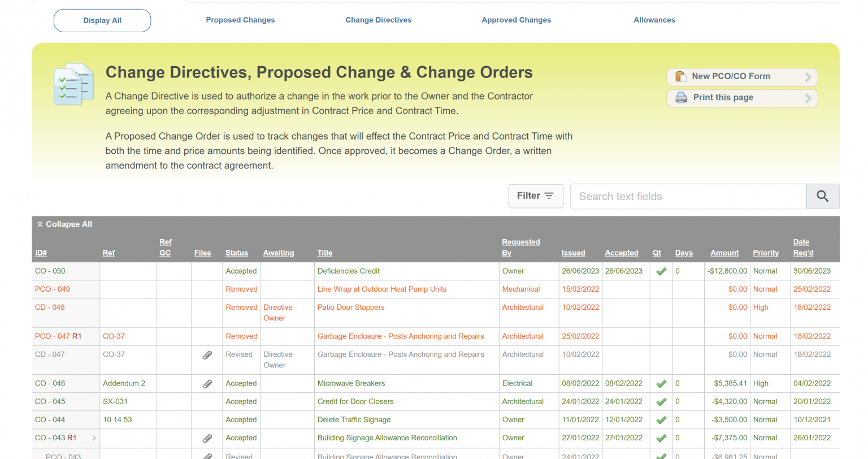This screenshot has width=868, height=459.
Task: Click the checklist documents icon in header
Action: click(73, 84)
